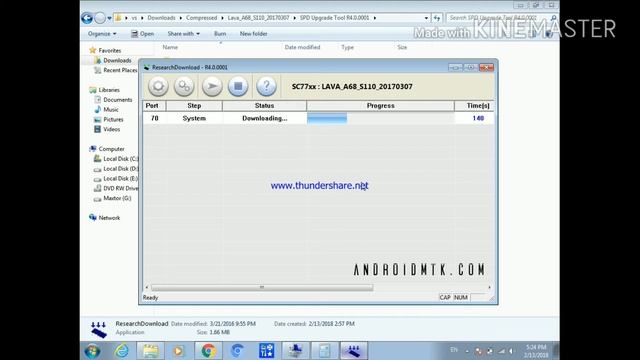Click the scrollbar right arrow in ResearchDownload
The width and height of the screenshot is (640, 360).
click(x=489, y=288)
